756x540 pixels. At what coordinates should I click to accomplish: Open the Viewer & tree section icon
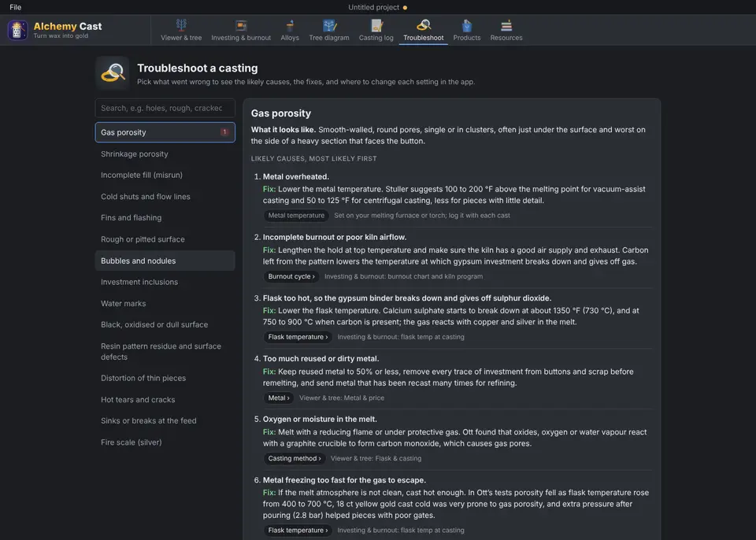181,24
